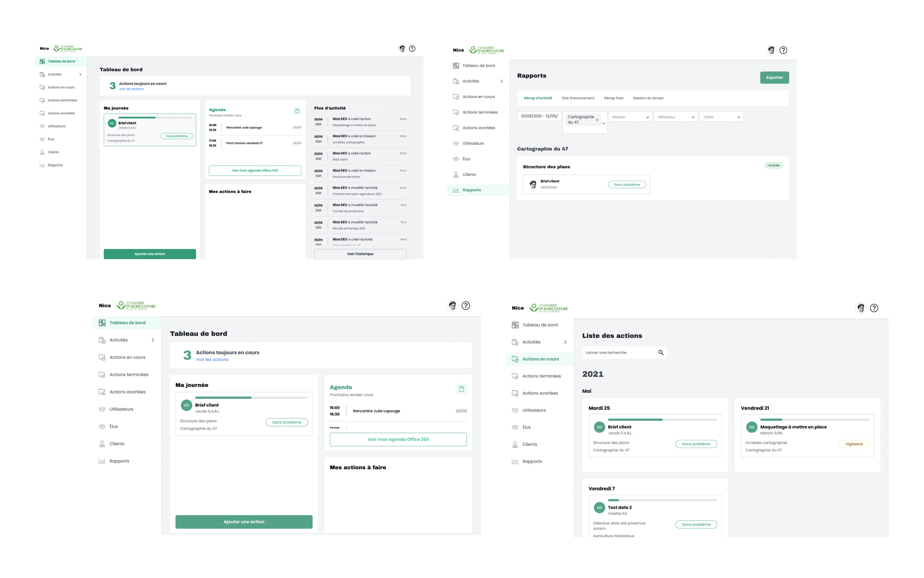
Task: Click progress bar on Maquettage à mettre en place card
Action: 815,420
